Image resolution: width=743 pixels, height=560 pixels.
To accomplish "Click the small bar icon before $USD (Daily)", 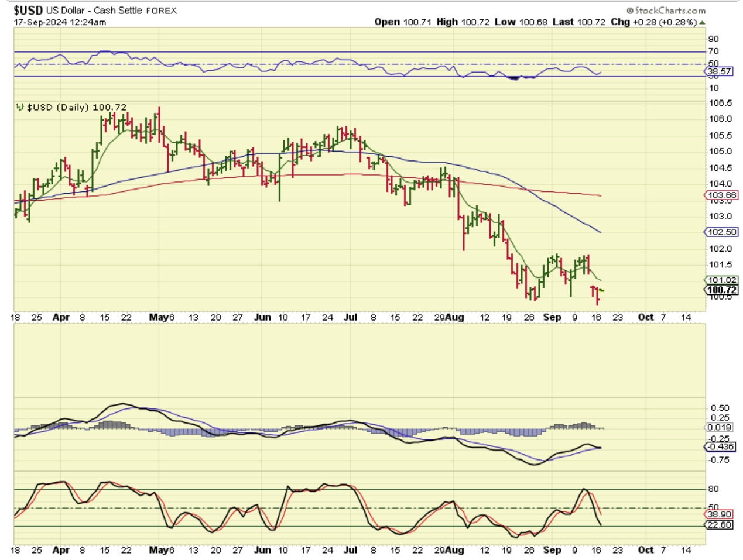I will click(x=20, y=108).
